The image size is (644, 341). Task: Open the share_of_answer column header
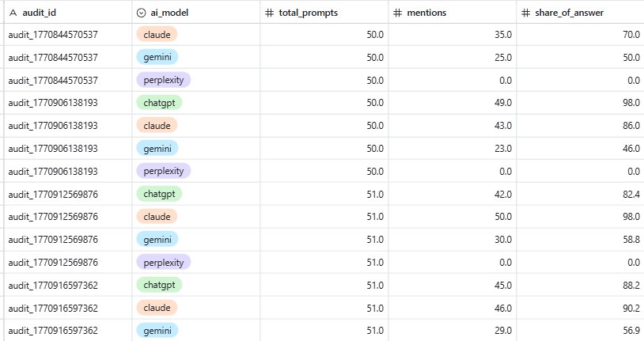(x=580, y=13)
